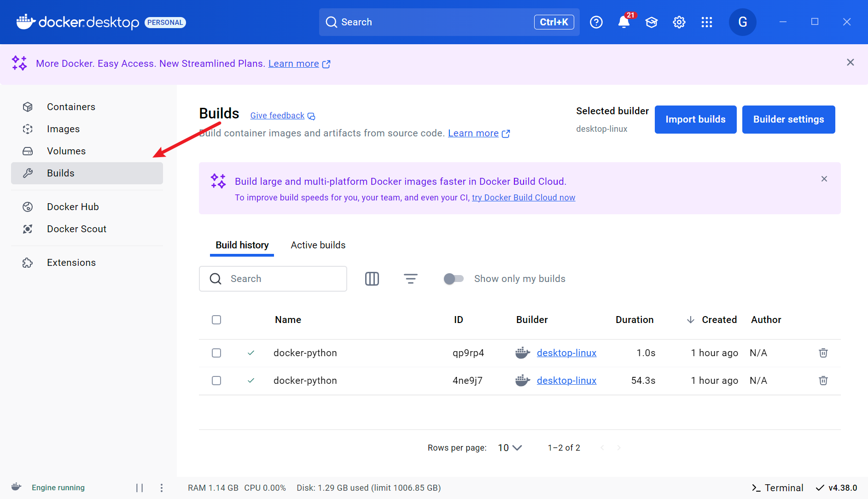The width and height of the screenshot is (868, 499).
Task: Open Containers in the sidebar
Action: click(x=87, y=107)
